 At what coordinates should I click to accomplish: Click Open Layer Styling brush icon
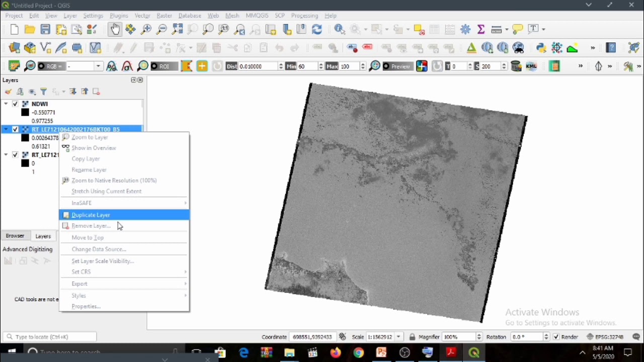8,92
